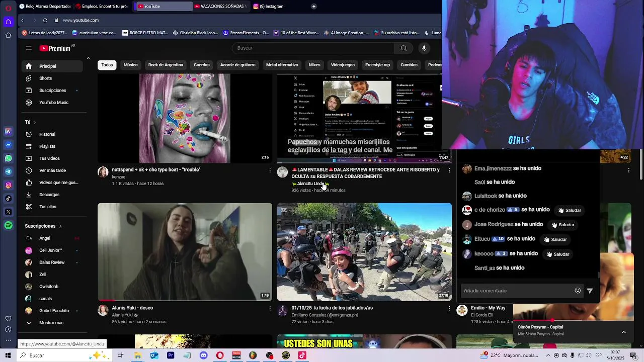Switch to the Instagram browser tab
644x362 pixels.
[272, 7]
